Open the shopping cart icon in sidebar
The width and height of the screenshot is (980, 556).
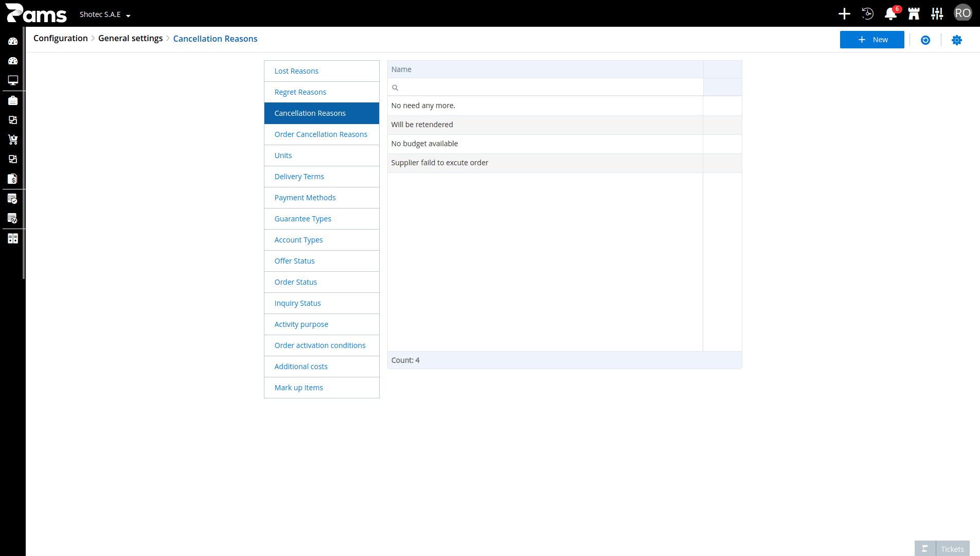13,140
